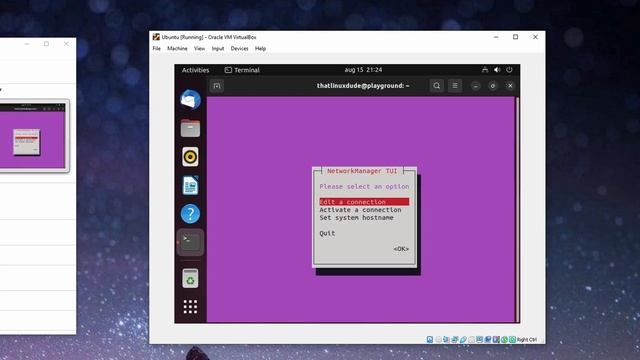
Task: Click the search icon in terminal header
Action: pyautogui.click(x=437, y=86)
